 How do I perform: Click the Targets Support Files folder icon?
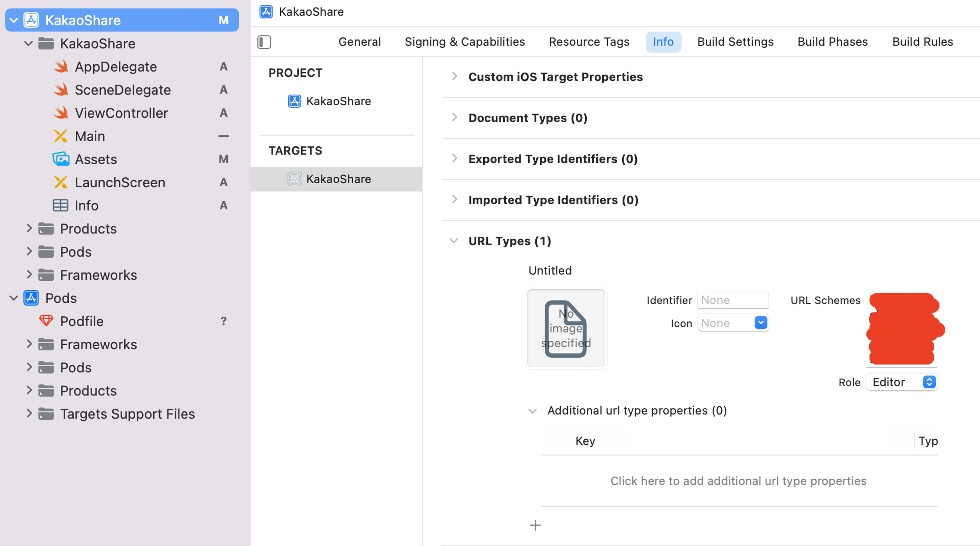click(x=46, y=413)
